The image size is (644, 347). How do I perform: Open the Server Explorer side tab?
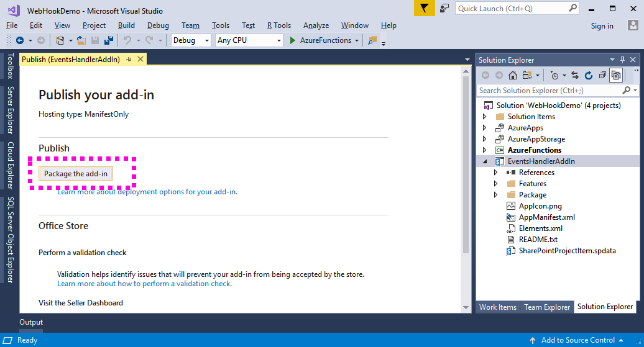tap(11, 110)
